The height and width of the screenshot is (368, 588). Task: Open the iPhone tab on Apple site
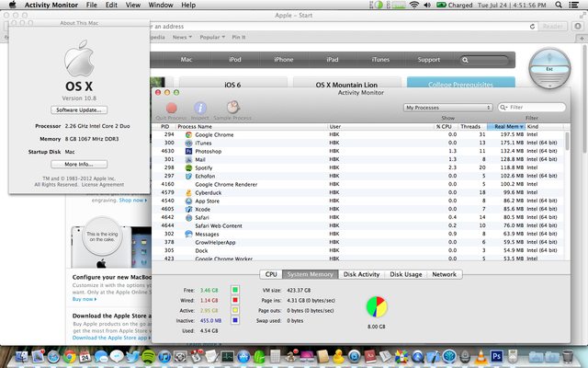pos(284,60)
